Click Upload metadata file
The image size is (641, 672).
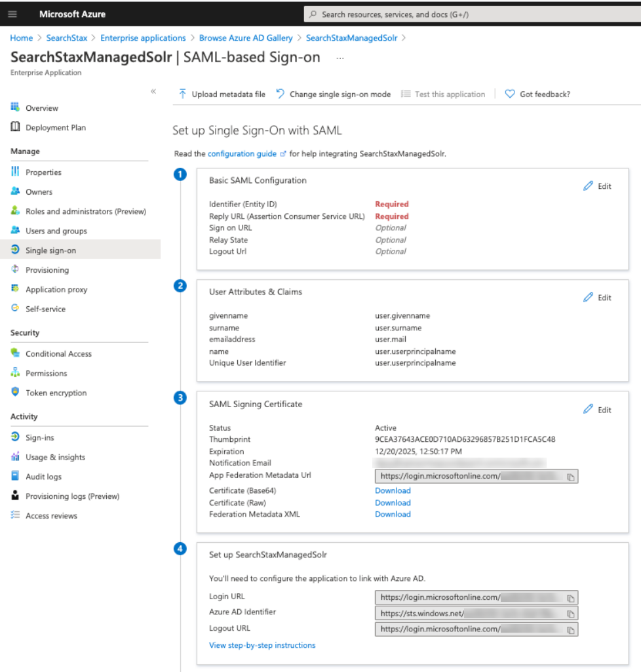click(222, 94)
